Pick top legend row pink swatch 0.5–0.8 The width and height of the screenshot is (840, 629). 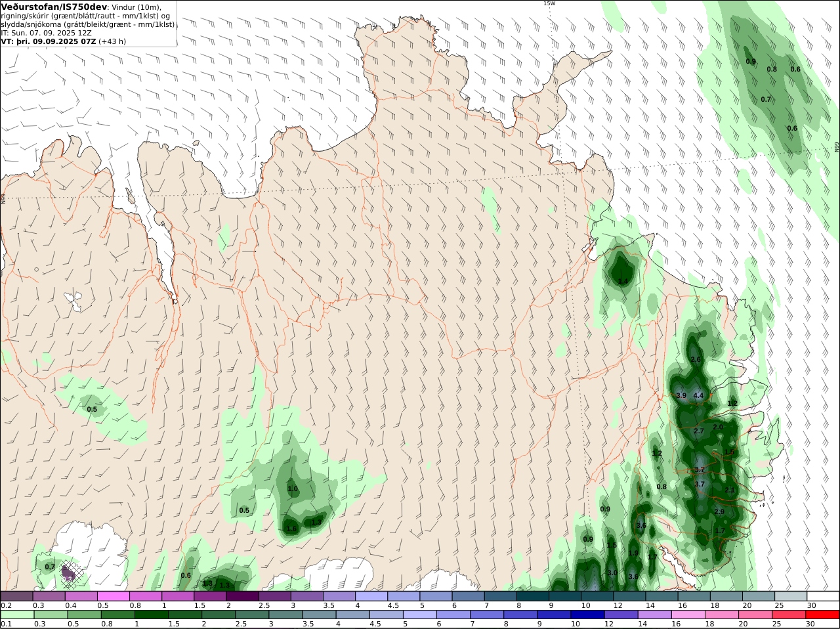[x=113, y=596]
